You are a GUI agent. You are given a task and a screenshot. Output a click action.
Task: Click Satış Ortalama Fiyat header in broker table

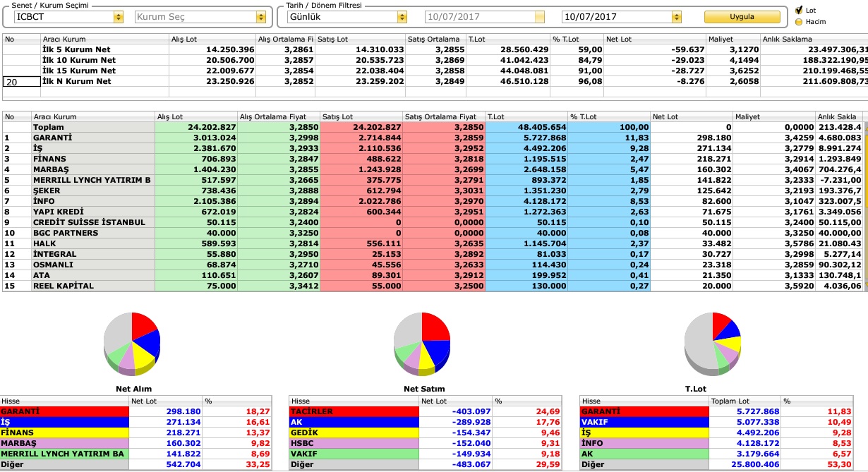click(x=444, y=116)
